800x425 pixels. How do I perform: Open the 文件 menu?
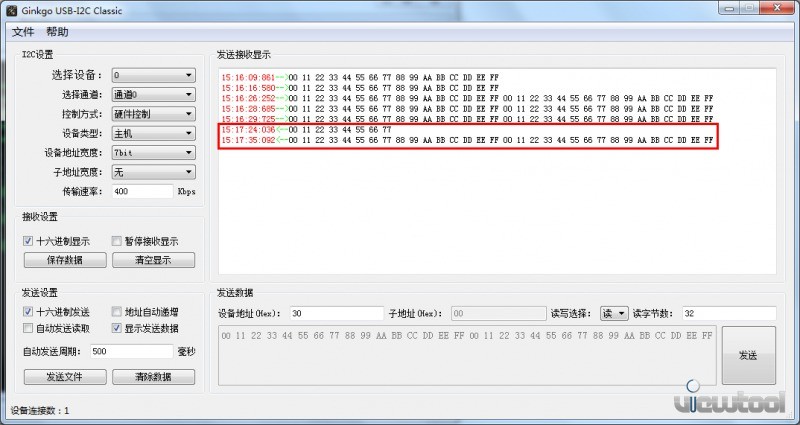pos(22,32)
